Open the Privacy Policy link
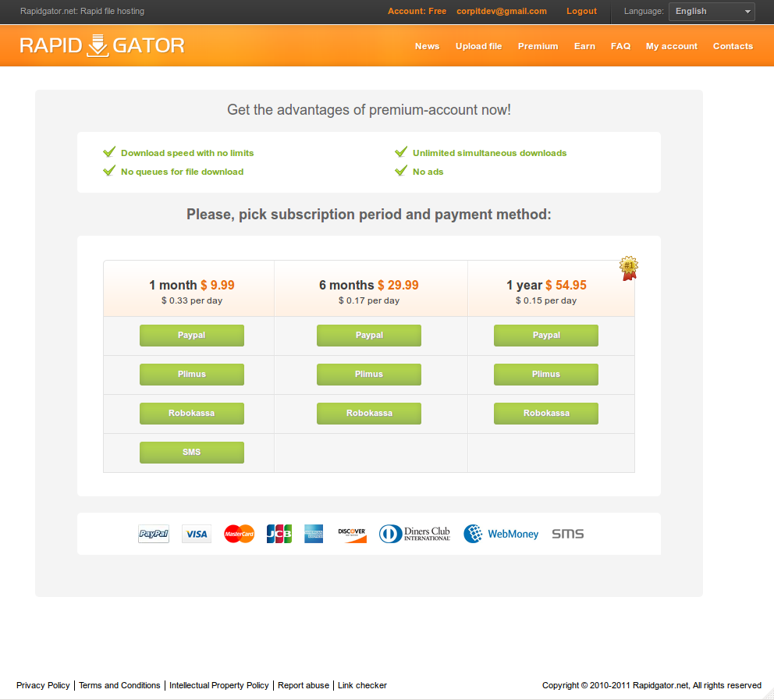 tap(43, 685)
